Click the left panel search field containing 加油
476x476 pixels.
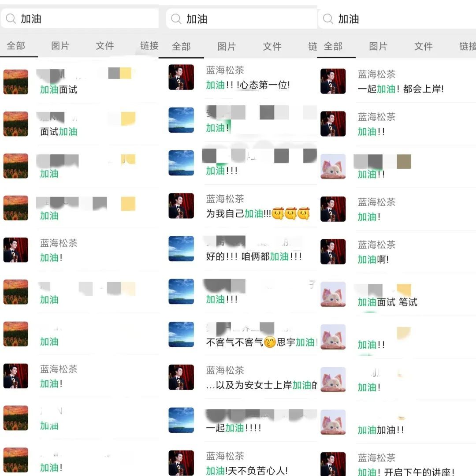tap(79, 19)
